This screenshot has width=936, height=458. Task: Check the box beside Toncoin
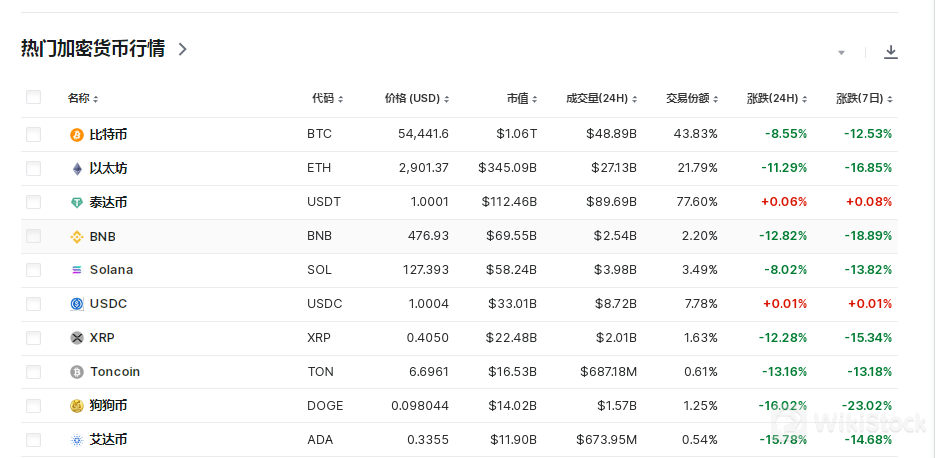pyautogui.click(x=34, y=372)
